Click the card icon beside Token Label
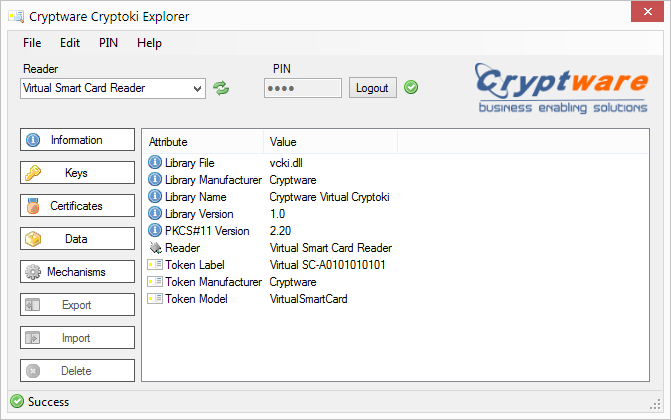The width and height of the screenshot is (671, 420). pos(155,265)
